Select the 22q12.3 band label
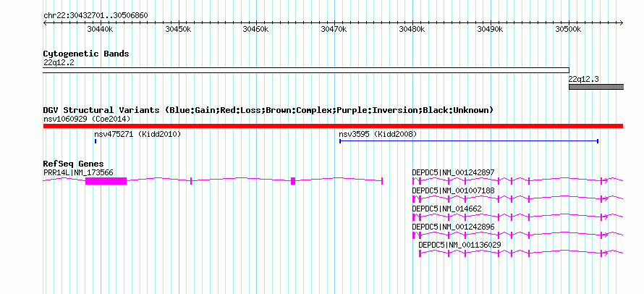Viewport: 644px width, 294px height. (x=584, y=80)
